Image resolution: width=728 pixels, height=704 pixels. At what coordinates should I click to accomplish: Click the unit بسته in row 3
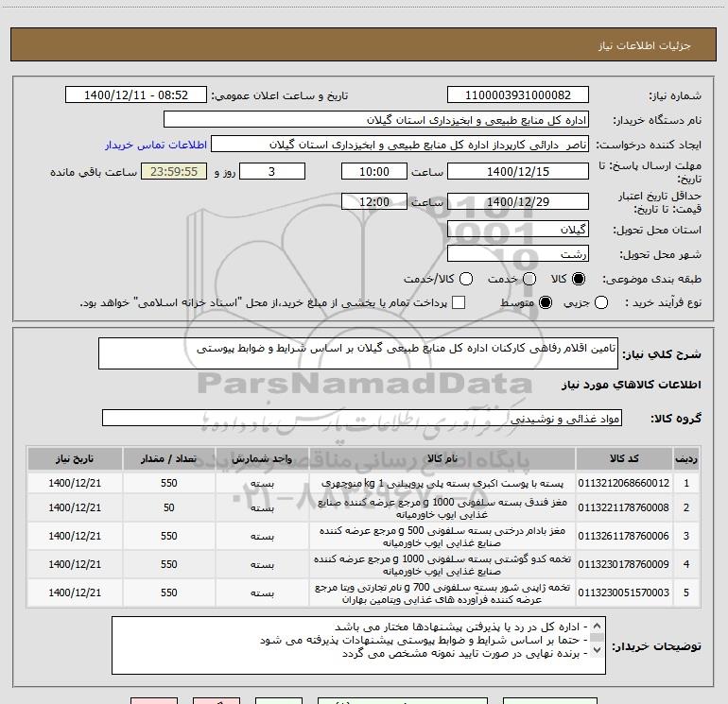click(x=262, y=537)
